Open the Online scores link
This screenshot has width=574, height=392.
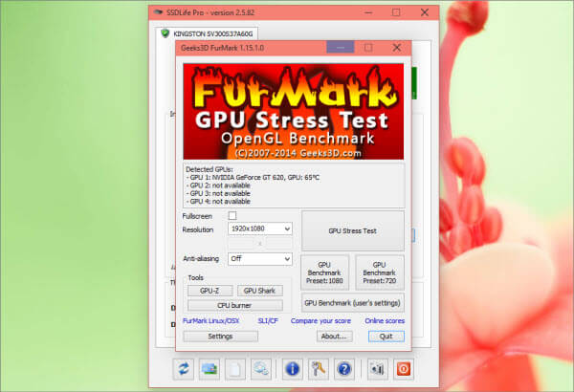pos(385,321)
